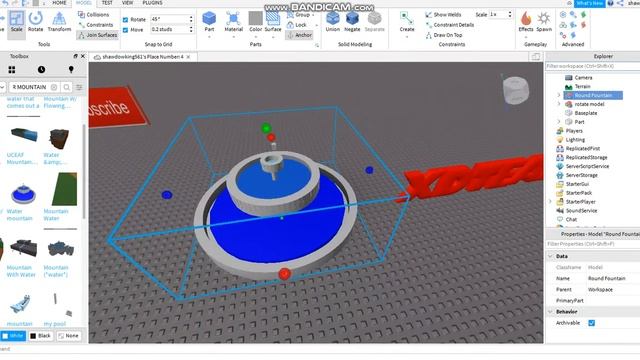
Task: Select ServerScriptService in Explorer
Action: pyautogui.click(x=587, y=166)
